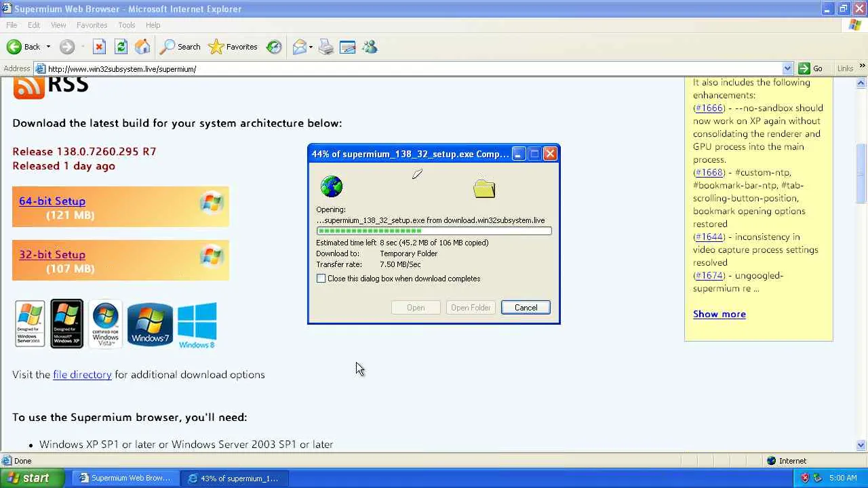Click the greyed Forward arrow button
The image size is (868, 488).
[x=66, y=47]
